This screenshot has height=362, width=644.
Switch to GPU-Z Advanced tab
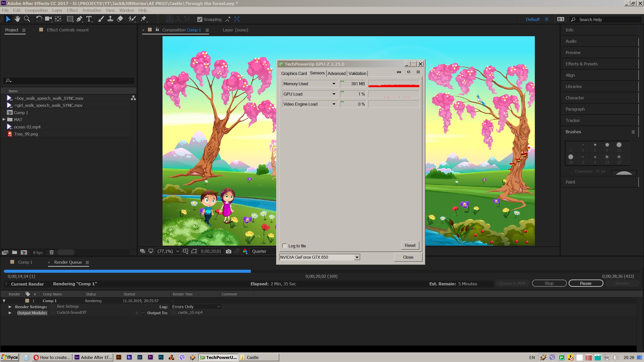click(336, 73)
